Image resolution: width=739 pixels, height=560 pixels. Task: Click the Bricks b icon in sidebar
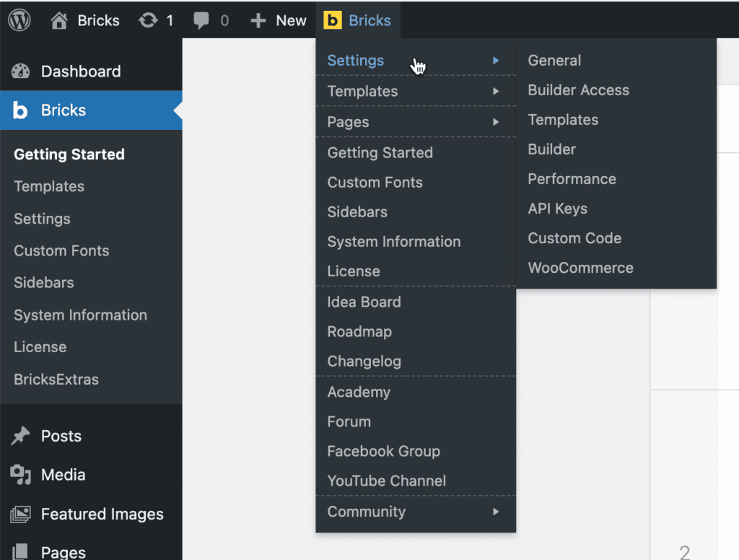tap(19, 110)
